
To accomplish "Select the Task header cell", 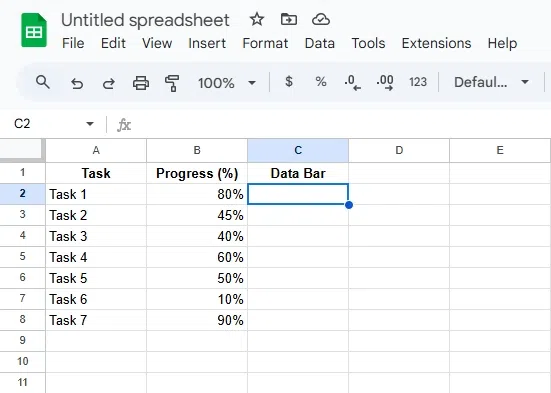I will 96,173.
